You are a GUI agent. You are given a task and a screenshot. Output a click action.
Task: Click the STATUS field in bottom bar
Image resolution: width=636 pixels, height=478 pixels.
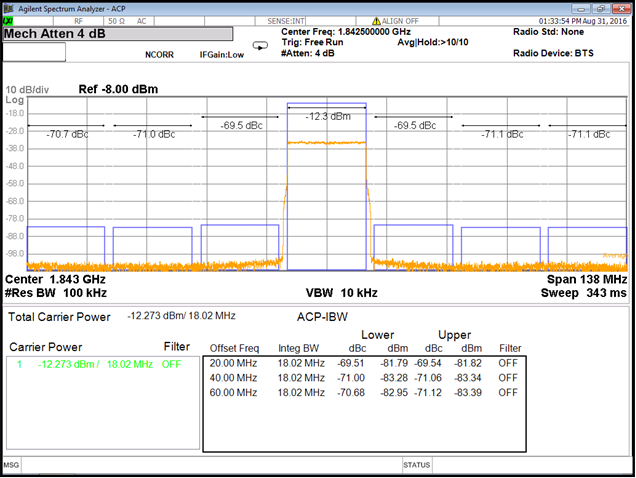416,465
